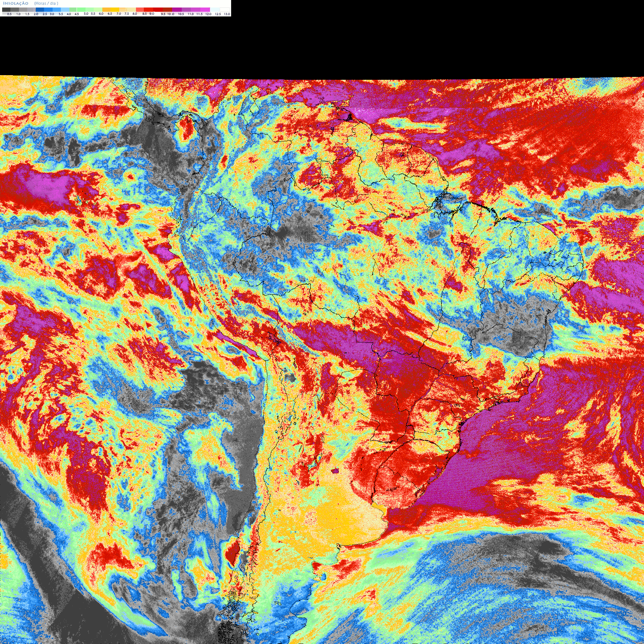Click the 2.5 legend value label
Screen dimensions: 644x644
click(x=45, y=14)
